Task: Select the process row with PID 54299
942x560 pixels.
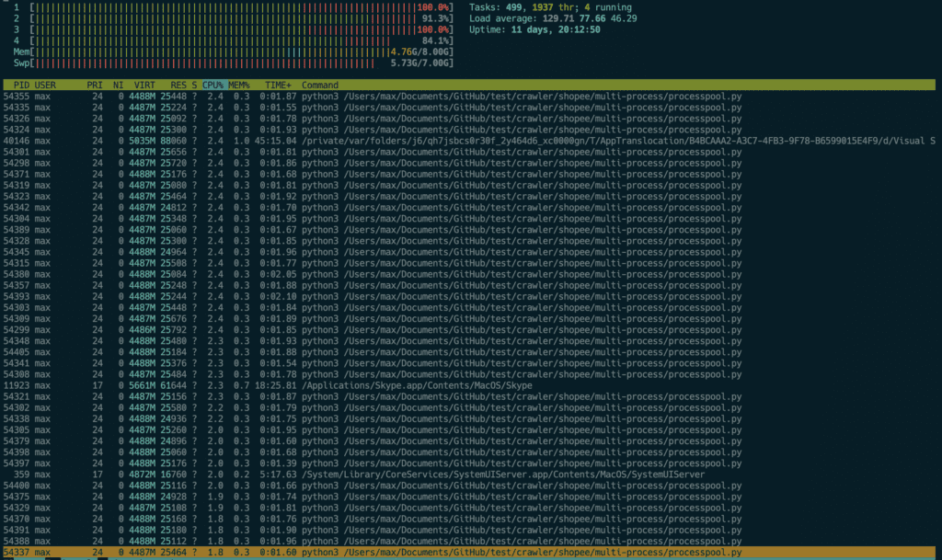Action: [x=469, y=329]
